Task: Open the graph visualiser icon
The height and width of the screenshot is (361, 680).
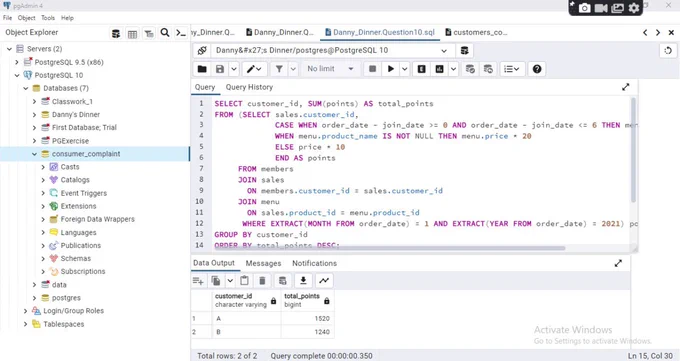Action: (324, 281)
